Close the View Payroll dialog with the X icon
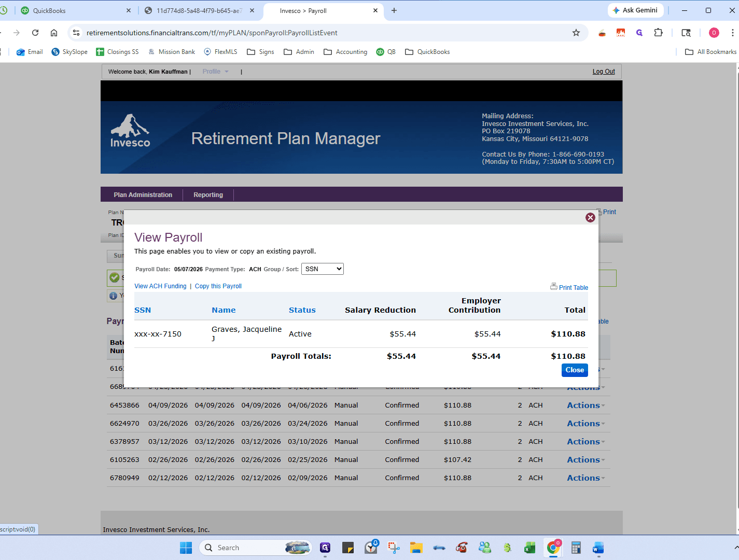The width and height of the screenshot is (739, 560). (x=590, y=218)
